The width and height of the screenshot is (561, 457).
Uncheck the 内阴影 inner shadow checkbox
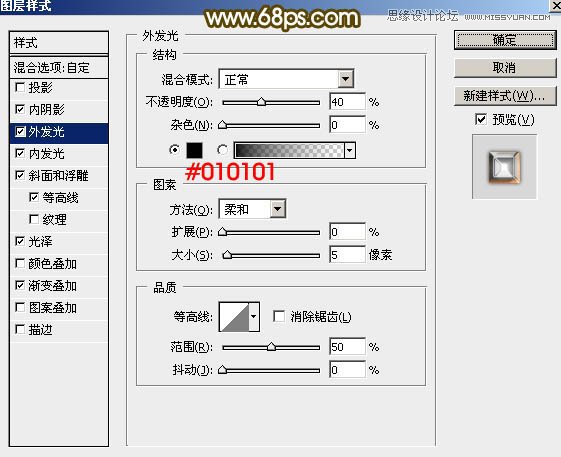tap(20, 109)
